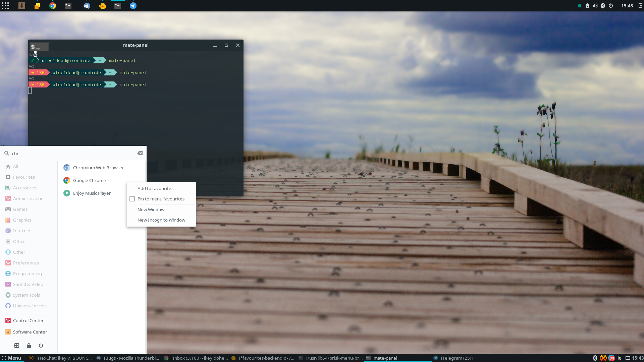
Task: Launch Software Center icon in top panel
Action: tap(22, 6)
